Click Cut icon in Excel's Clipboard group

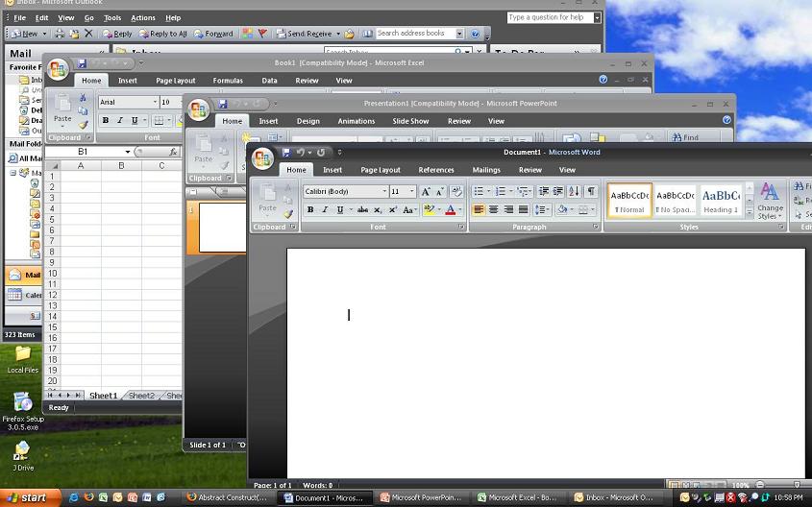coord(83,98)
